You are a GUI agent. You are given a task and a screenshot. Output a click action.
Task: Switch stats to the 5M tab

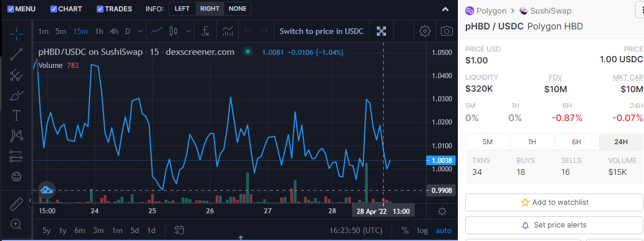click(487, 142)
